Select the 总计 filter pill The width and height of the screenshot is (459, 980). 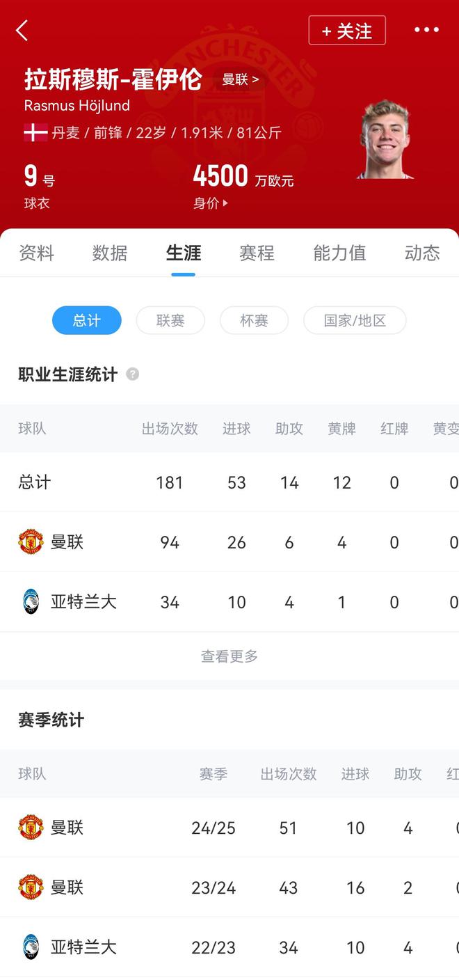(x=87, y=320)
